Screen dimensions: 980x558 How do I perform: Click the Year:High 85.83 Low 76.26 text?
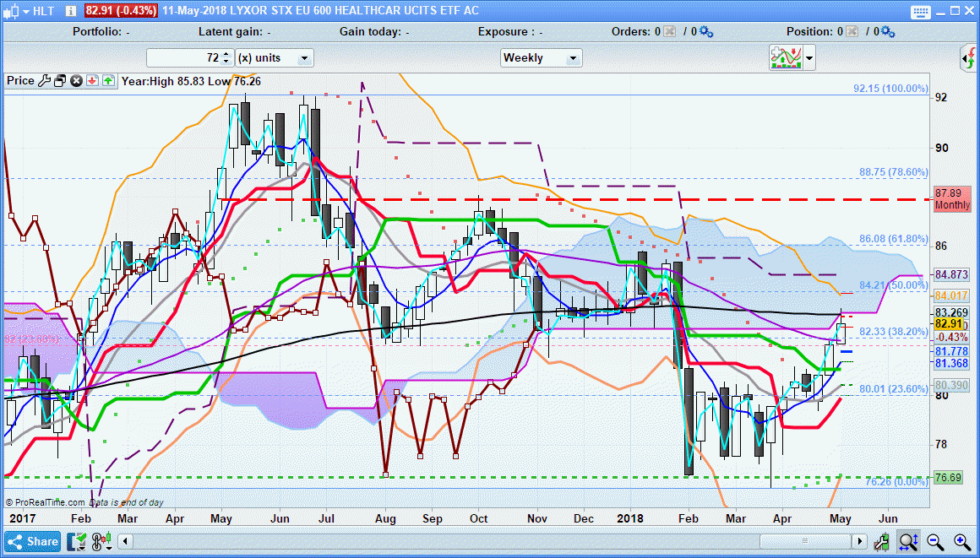point(191,80)
